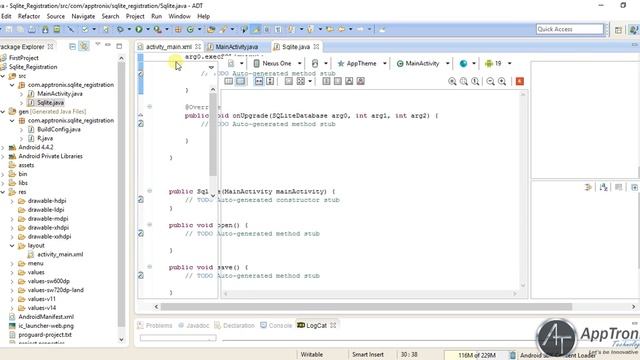Click Zoom Out magnifier in layout editor
640x360 pixels.
tap(491, 81)
